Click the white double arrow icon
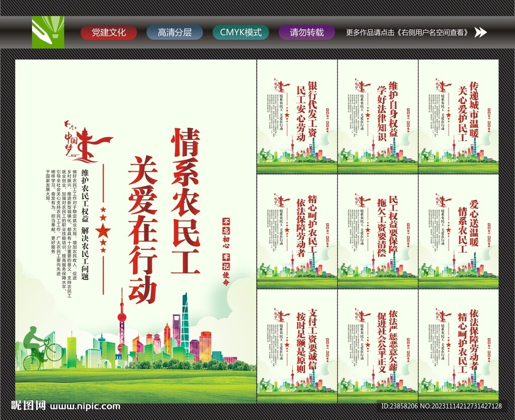 481,33
